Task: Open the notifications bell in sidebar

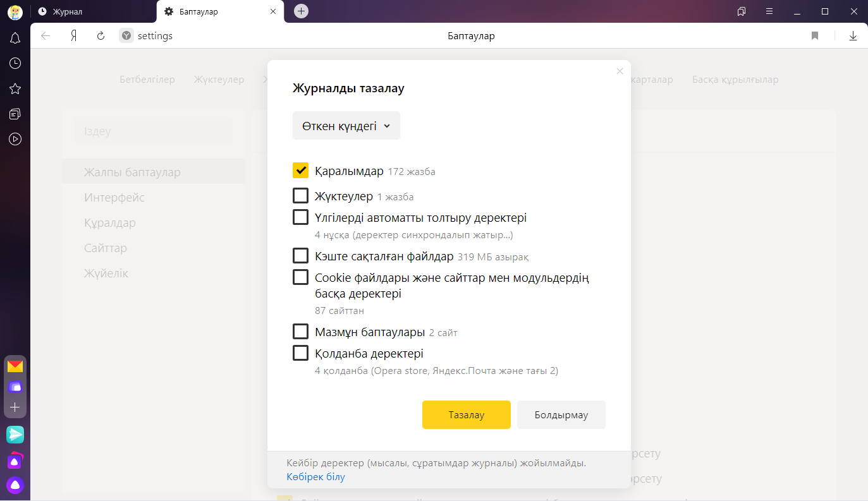Action: point(15,39)
